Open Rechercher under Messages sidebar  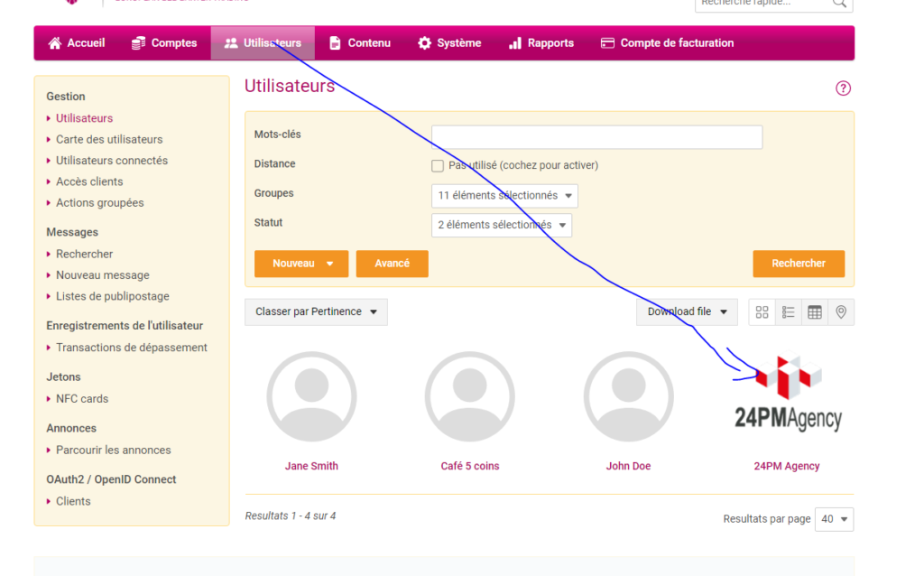[x=84, y=254]
